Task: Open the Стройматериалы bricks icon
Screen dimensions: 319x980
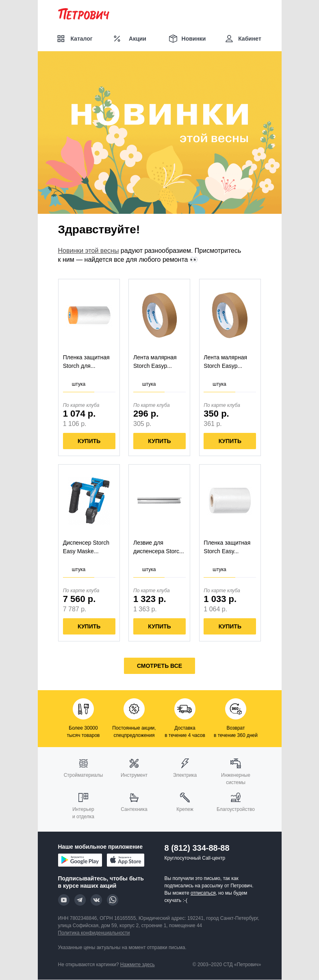Action: tap(83, 763)
